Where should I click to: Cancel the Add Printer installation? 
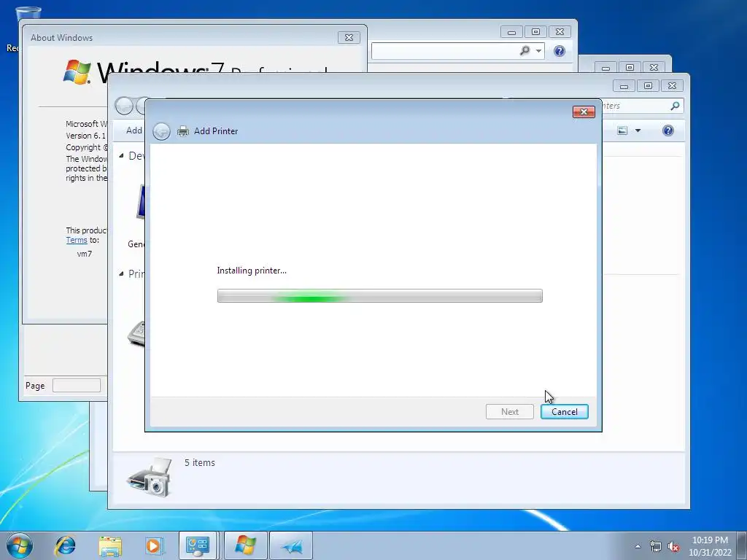(x=564, y=412)
